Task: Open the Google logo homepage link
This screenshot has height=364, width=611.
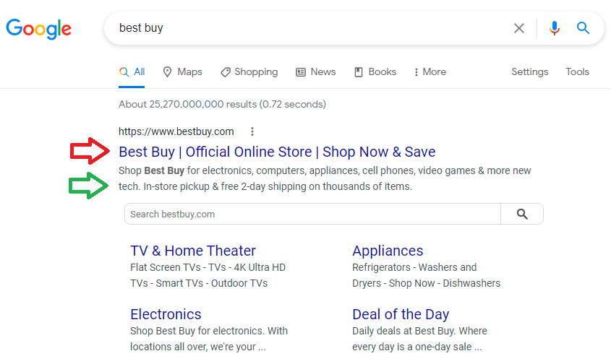Action: [x=38, y=29]
